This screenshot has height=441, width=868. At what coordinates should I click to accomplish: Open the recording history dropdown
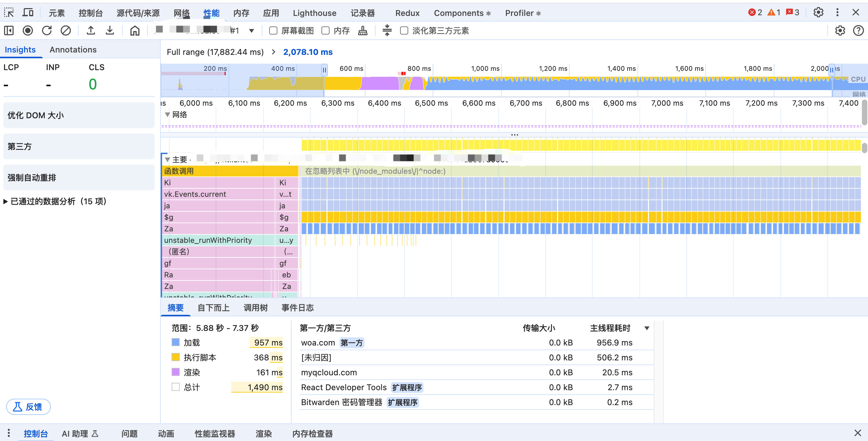tap(251, 30)
